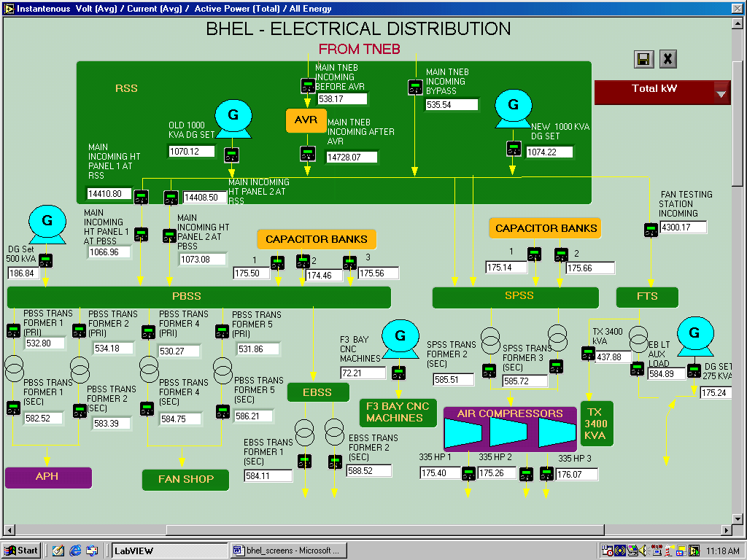Click the AVR block

306,120
